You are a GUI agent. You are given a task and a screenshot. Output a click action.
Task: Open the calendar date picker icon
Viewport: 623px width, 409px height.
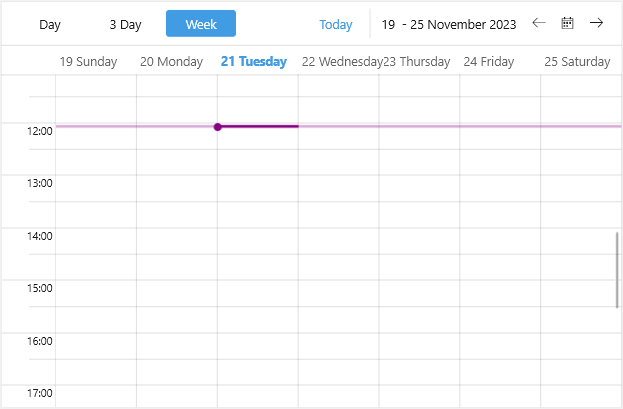(x=568, y=23)
